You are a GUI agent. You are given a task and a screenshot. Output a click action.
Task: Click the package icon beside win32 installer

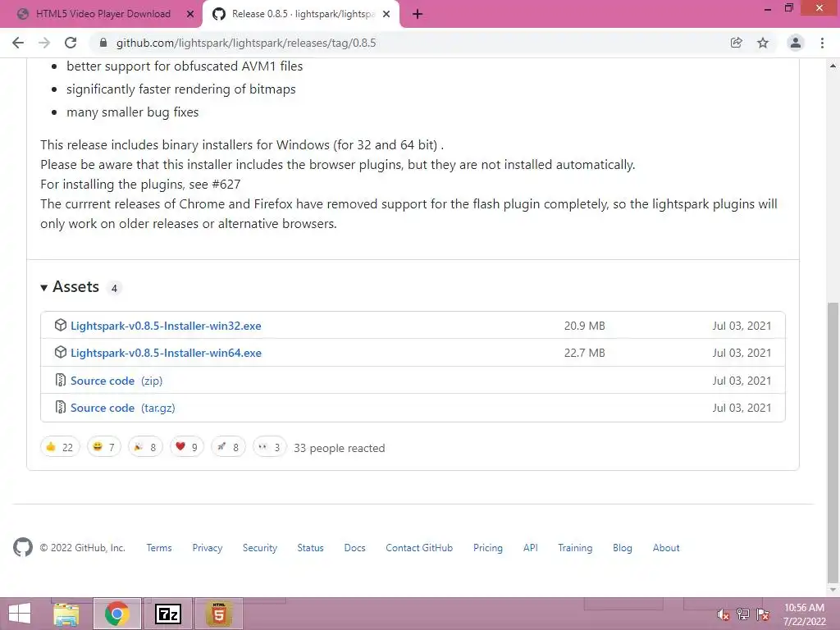(61, 325)
